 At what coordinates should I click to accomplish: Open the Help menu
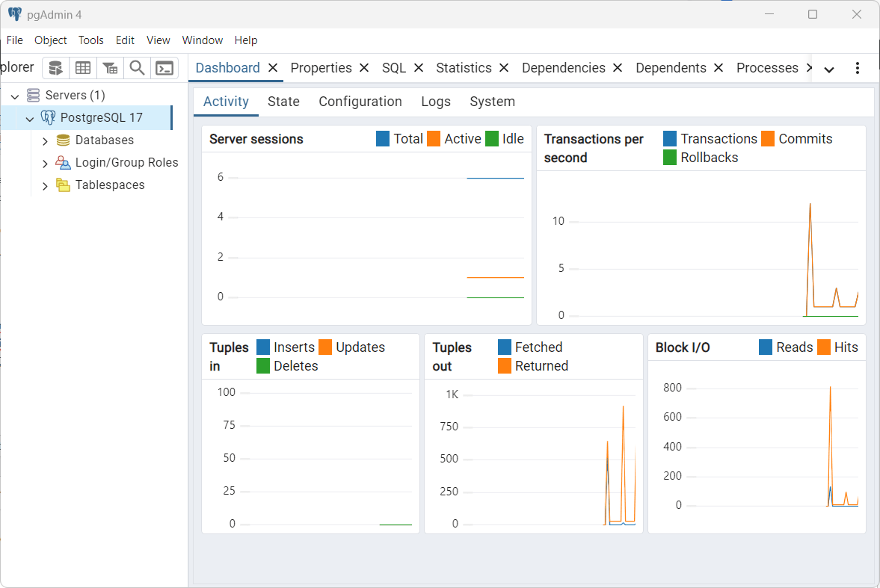click(x=246, y=40)
